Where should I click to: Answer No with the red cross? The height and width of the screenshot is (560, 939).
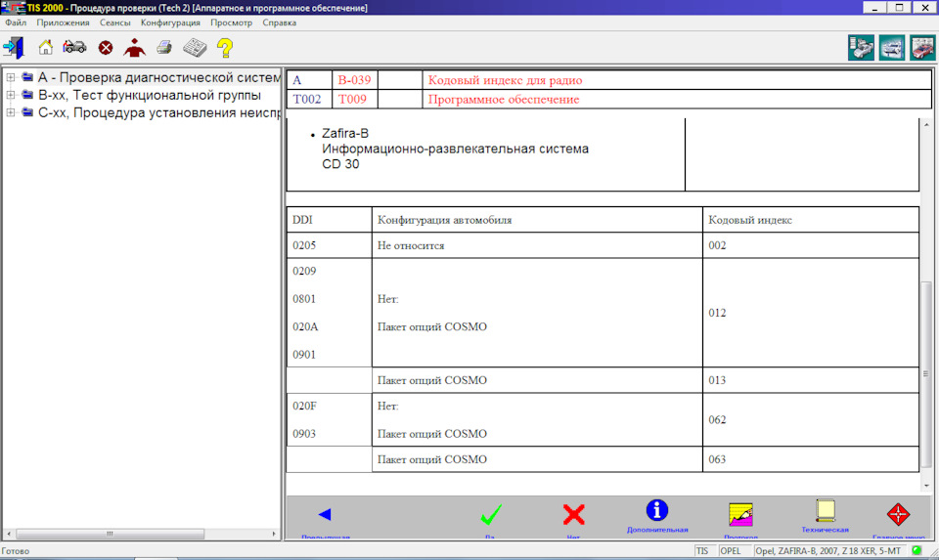573,514
